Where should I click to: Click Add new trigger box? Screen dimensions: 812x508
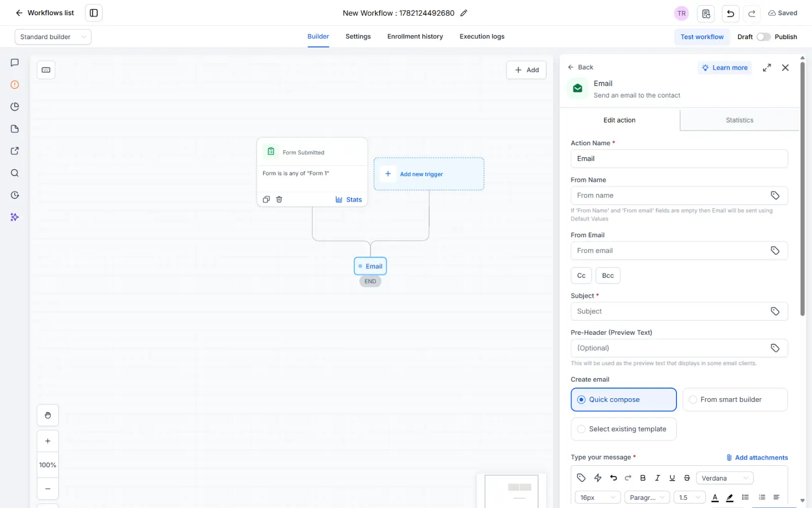(x=429, y=174)
